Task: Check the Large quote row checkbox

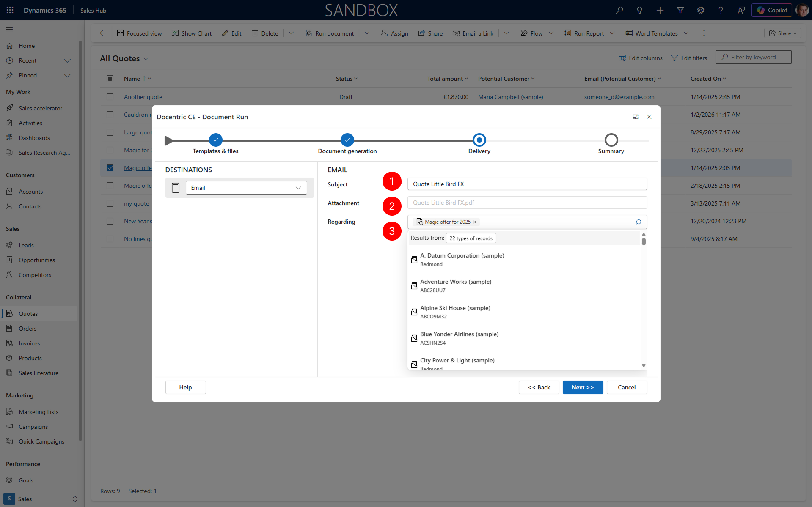Action: 110,132
